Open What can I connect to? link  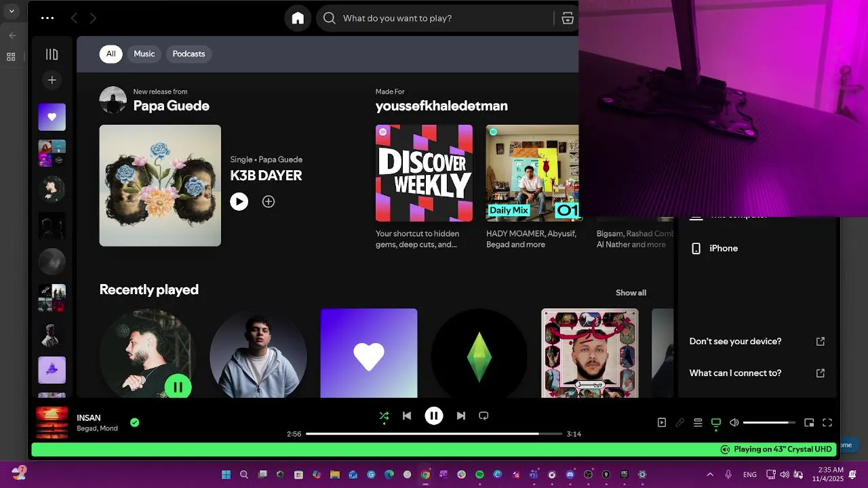[757, 373]
